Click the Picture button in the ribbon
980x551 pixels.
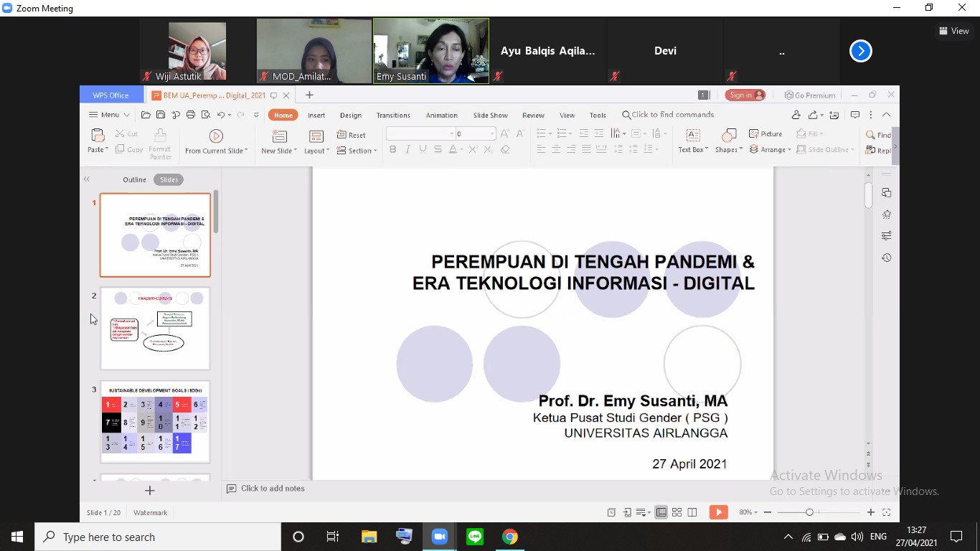point(765,134)
